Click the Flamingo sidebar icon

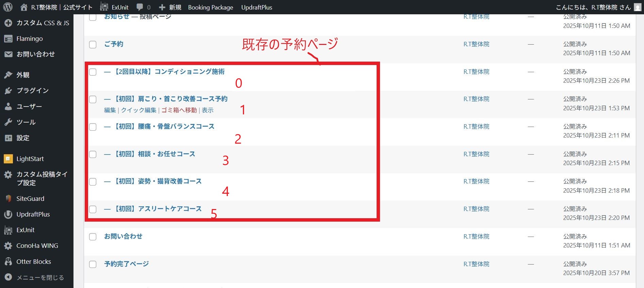tap(8, 39)
